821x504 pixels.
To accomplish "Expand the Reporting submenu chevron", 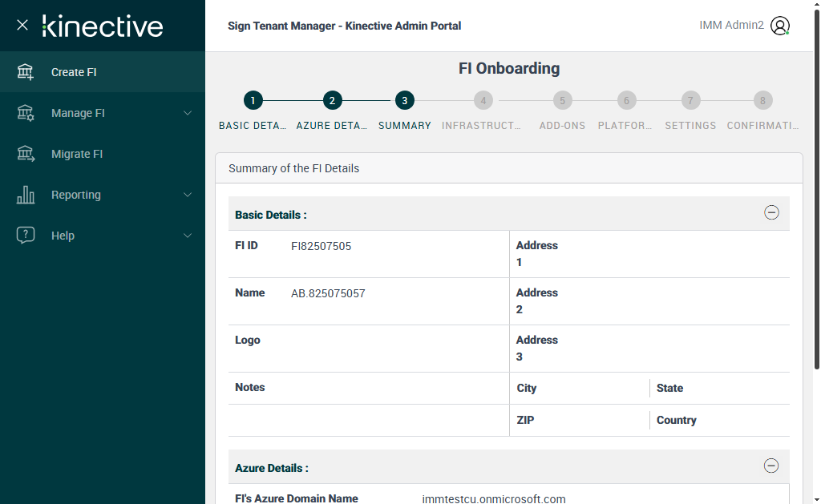I will (x=188, y=195).
